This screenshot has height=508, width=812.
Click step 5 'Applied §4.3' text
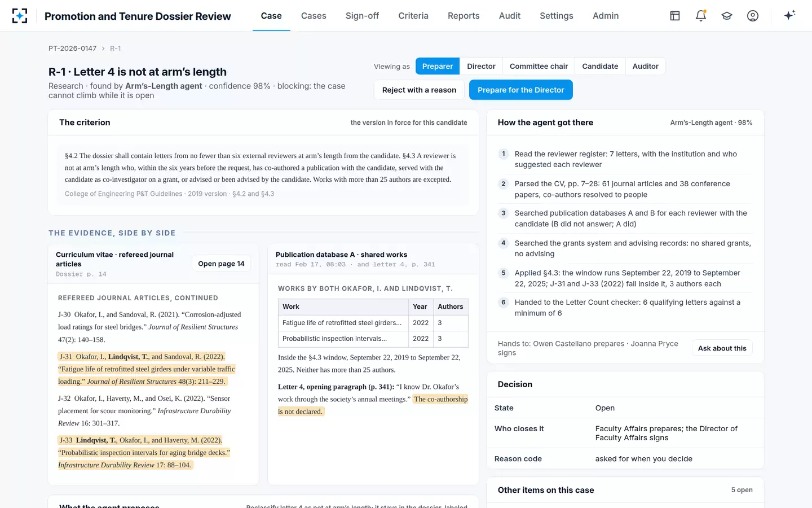628,278
